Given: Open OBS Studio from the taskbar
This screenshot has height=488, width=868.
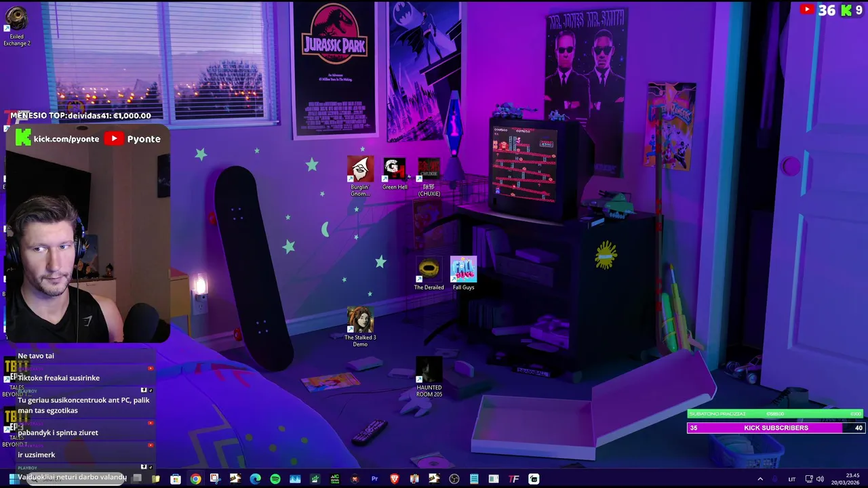Looking at the screenshot, I should tap(454, 479).
